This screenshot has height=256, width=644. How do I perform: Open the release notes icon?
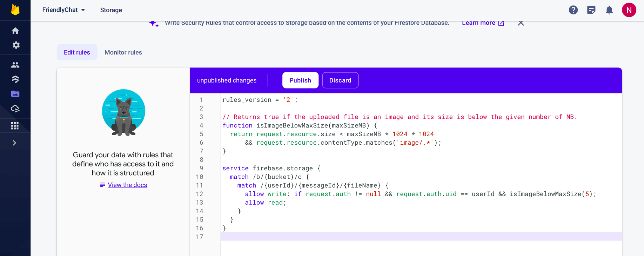(591, 10)
